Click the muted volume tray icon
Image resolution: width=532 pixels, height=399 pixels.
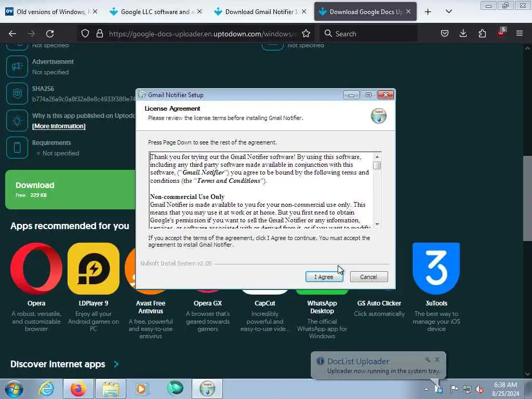pyautogui.click(x=480, y=389)
